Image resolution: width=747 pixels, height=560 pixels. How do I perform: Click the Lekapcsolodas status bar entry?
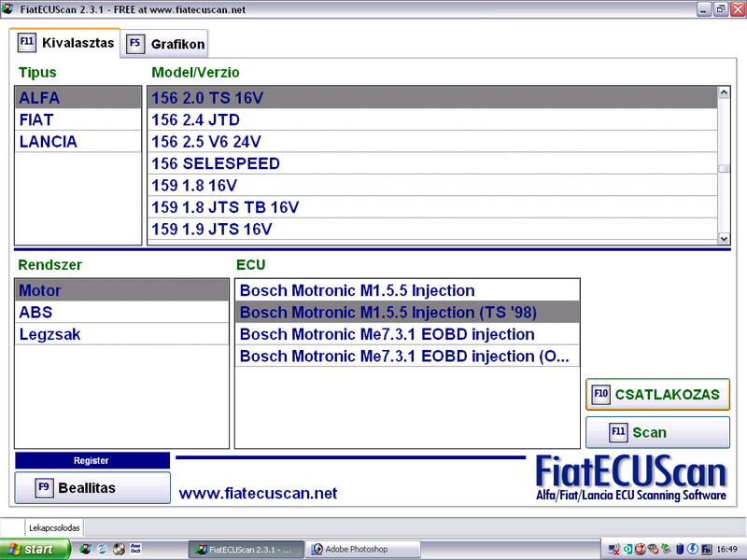(x=54, y=527)
